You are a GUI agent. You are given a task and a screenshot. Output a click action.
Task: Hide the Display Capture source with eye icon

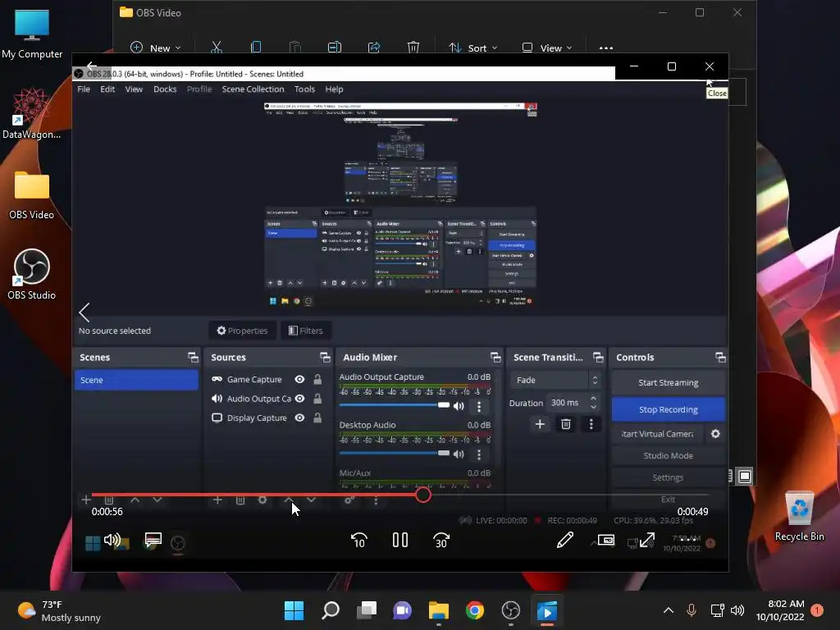point(299,418)
